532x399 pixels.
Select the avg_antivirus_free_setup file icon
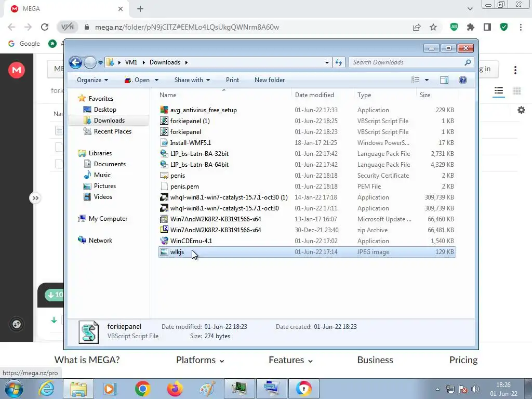164,110
